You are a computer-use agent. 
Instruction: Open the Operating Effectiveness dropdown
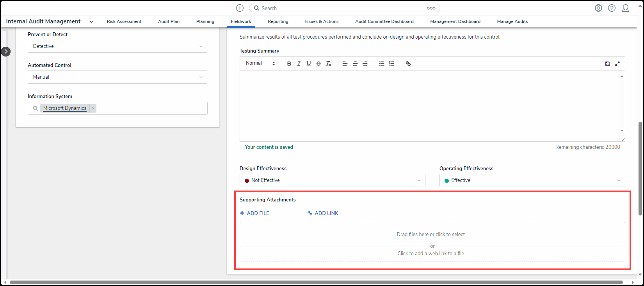click(532, 180)
